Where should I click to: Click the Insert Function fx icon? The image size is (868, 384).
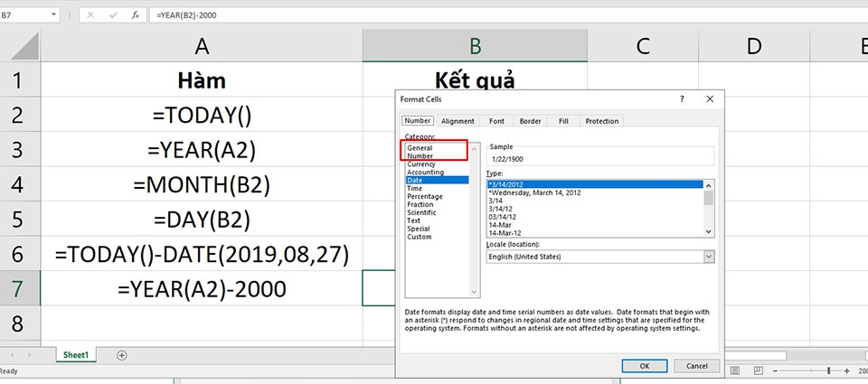click(136, 15)
